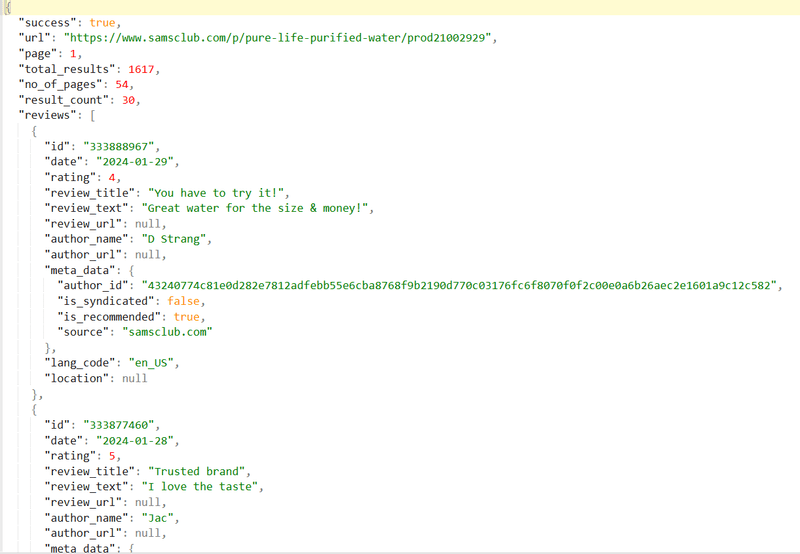The image size is (800, 554).
Task: Select the long author_id hash value
Action: tap(459, 285)
